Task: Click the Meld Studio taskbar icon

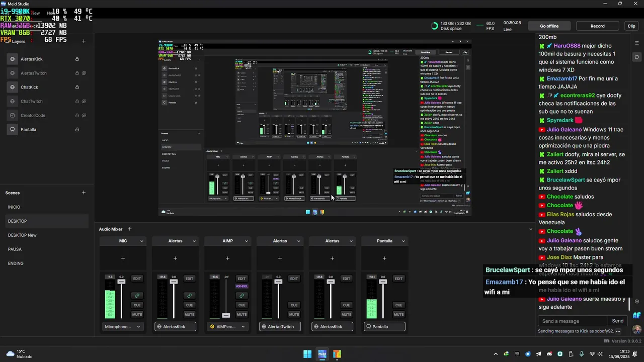Action: [323, 354]
